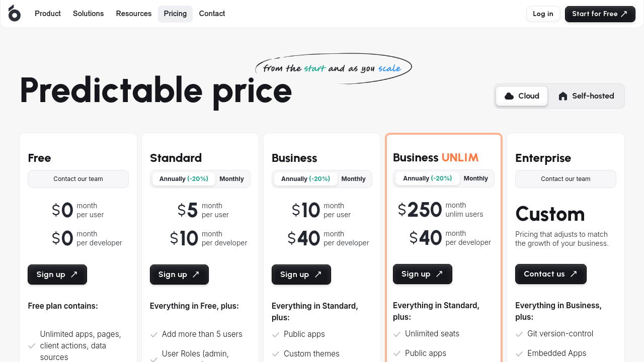Switch Business plan billing to Monthly
This screenshot has width=644, height=362.
click(353, 179)
